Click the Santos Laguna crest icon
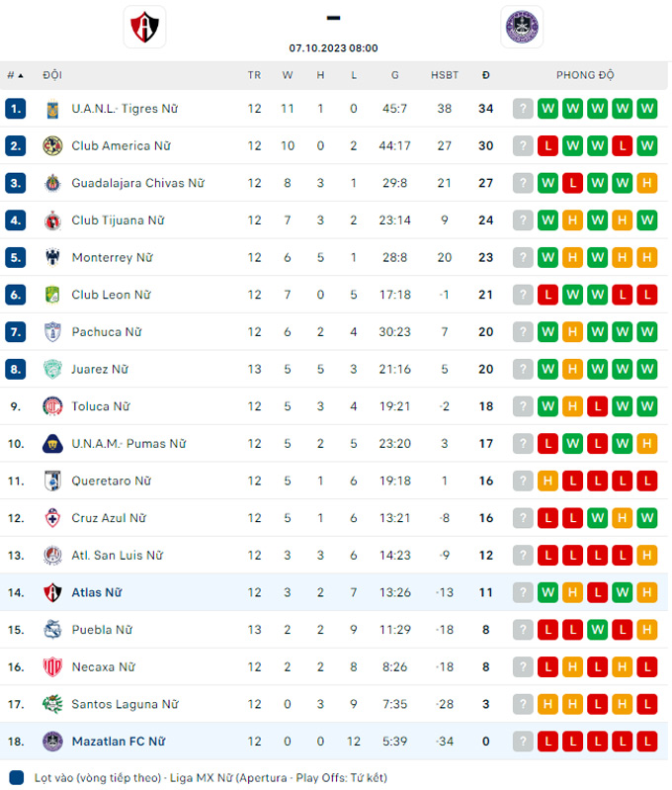672x790 pixels. (x=52, y=704)
